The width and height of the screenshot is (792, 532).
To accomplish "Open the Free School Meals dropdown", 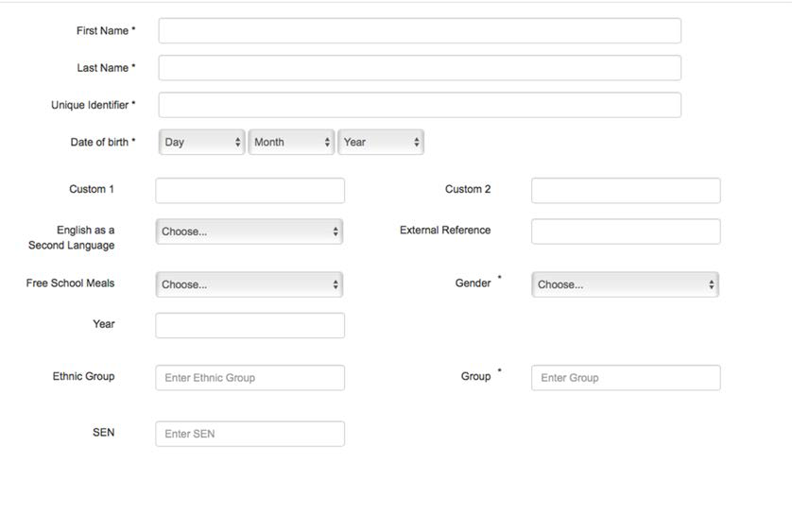I will point(250,284).
